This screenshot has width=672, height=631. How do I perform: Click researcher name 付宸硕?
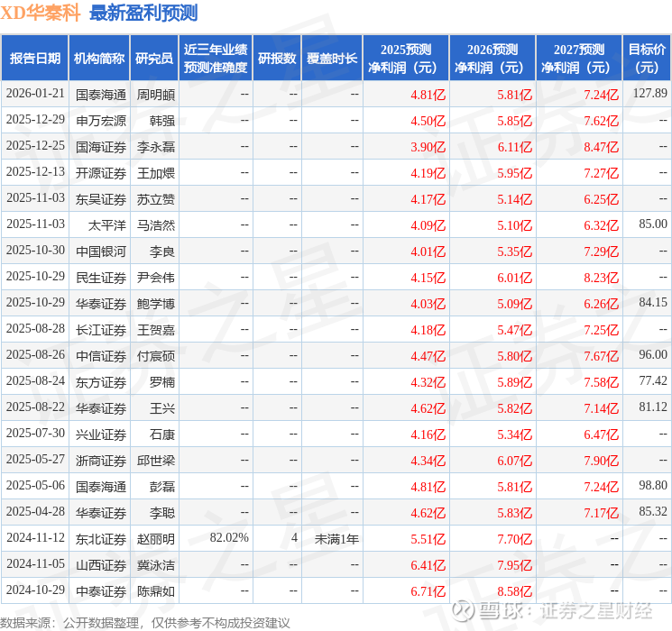coord(156,356)
